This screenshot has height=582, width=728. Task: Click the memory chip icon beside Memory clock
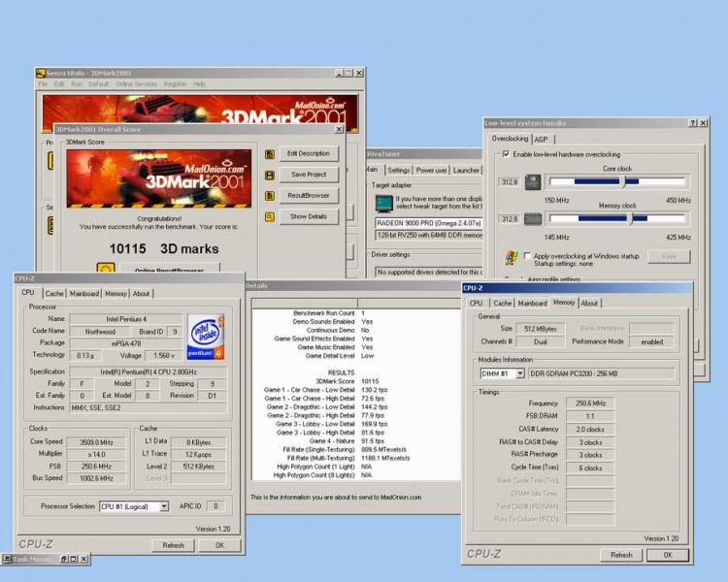pos(533,218)
